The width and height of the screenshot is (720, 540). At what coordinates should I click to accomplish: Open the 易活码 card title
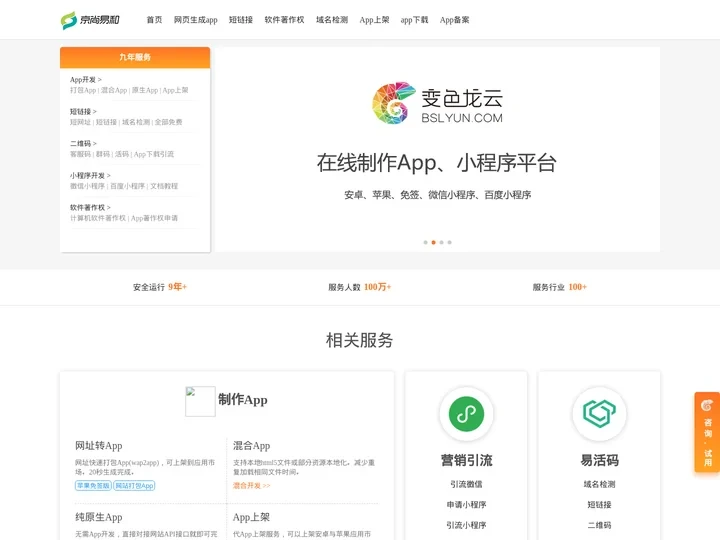[x=599, y=460]
